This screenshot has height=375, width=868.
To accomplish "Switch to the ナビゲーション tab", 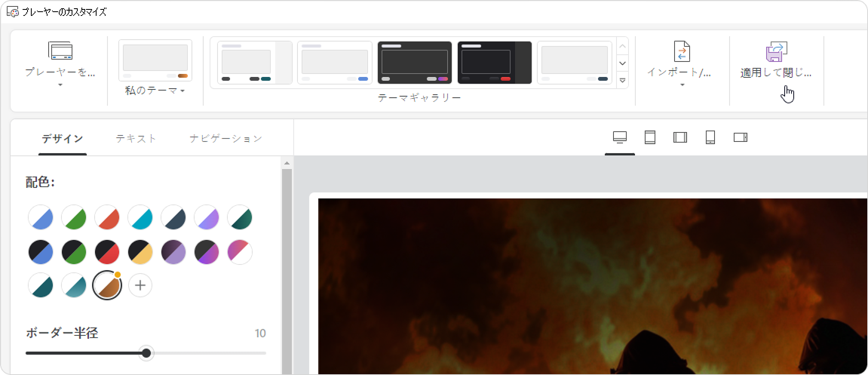I will click(225, 139).
